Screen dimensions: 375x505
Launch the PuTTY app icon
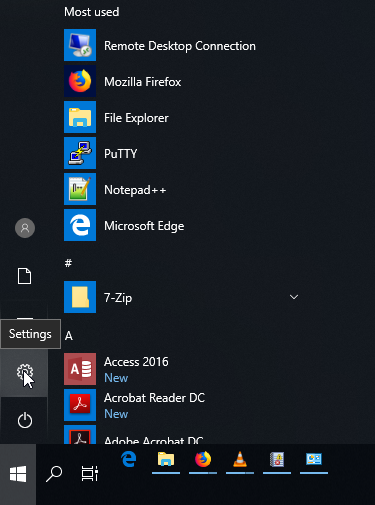click(80, 153)
